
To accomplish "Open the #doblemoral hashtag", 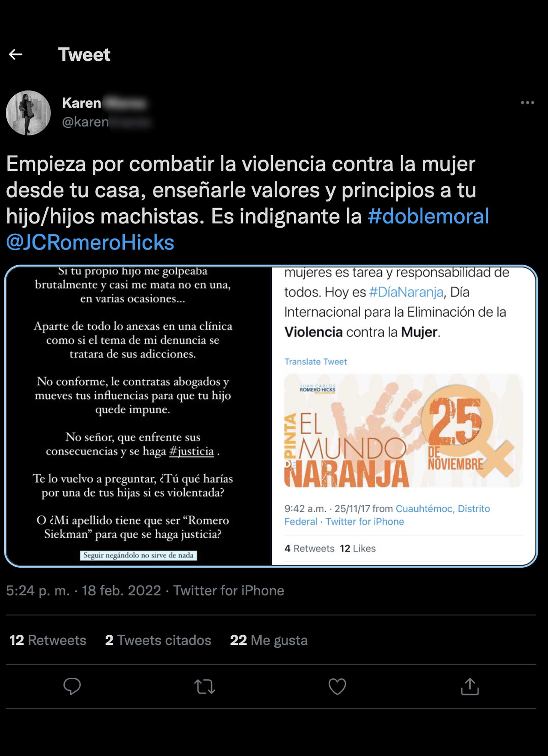I will coord(428,216).
